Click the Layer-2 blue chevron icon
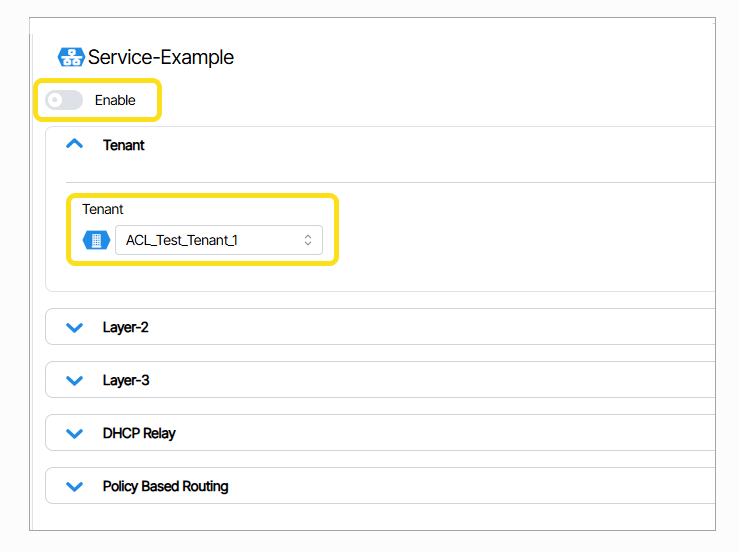 pos(74,327)
